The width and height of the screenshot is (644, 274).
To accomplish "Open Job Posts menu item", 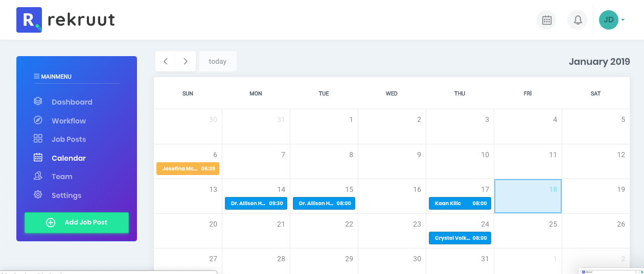I will 68,139.
